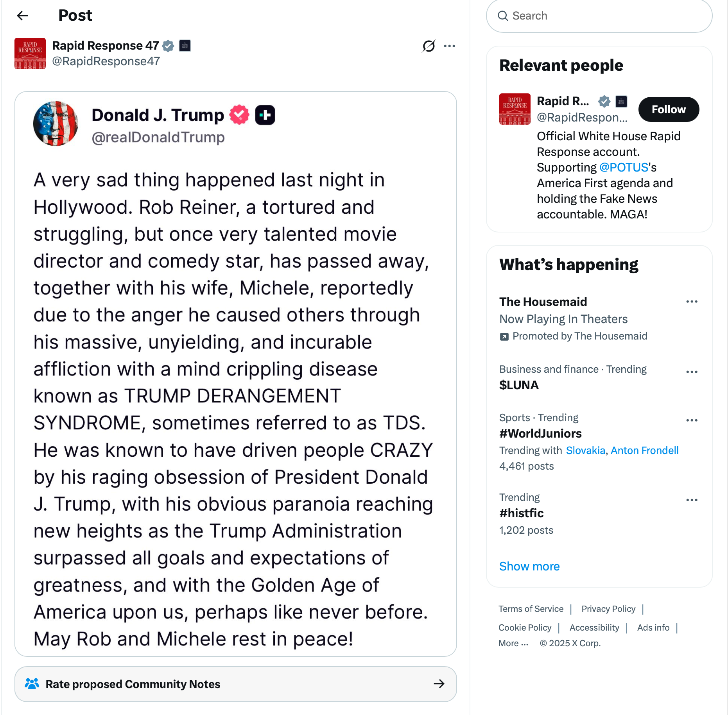Open the @POTUS mention link
Viewport: 728px width, 715px height.
click(624, 168)
